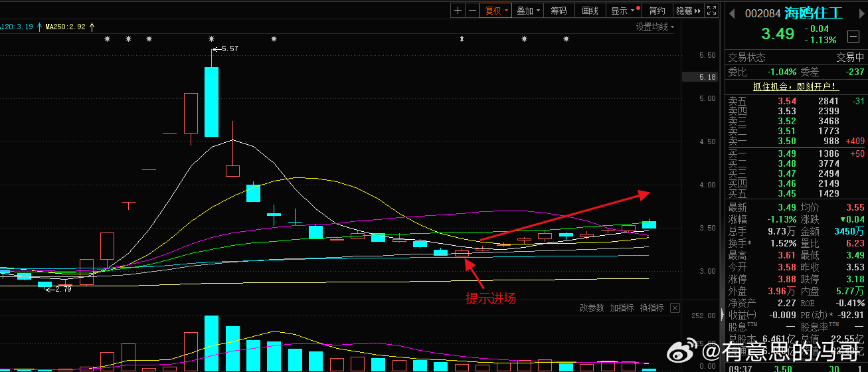Select the 买一 3.49 bid row
The height and width of the screenshot is (372, 868).
pos(796,153)
